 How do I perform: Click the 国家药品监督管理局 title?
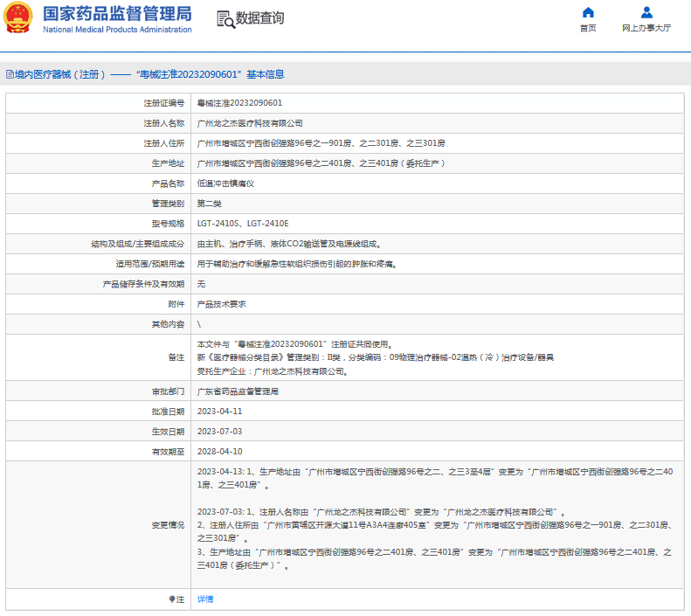[x=117, y=14]
